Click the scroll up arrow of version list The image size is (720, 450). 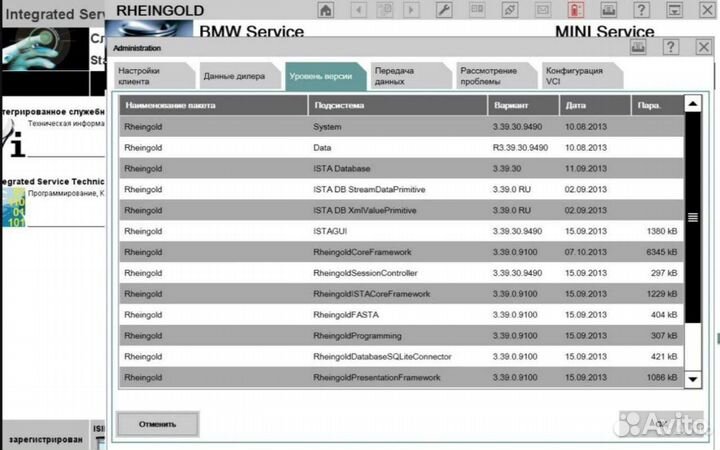tap(692, 104)
